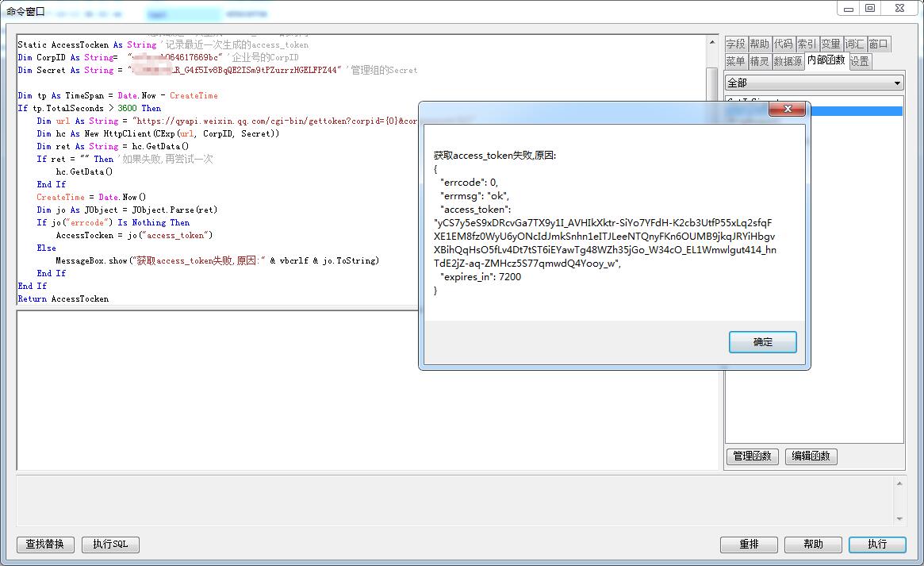Click the 管理函数 button
The image size is (924, 566).
click(752, 456)
